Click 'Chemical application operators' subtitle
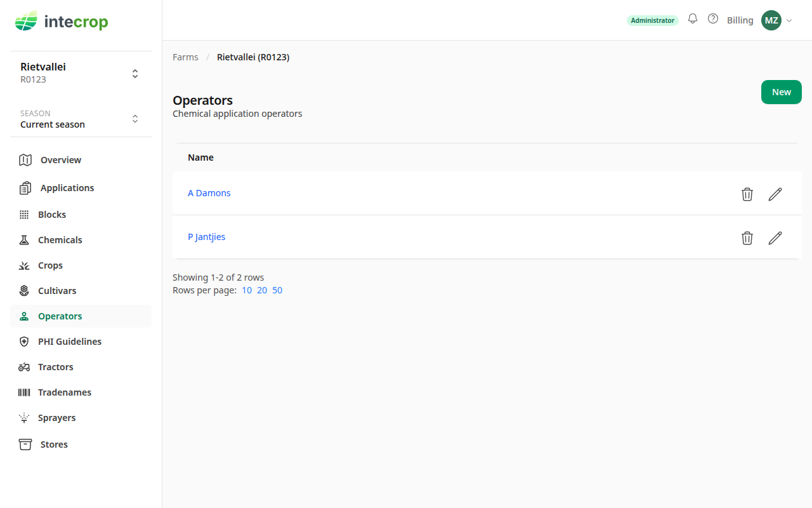Image resolution: width=812 pixels, height=508 pixels. point(237,114)
